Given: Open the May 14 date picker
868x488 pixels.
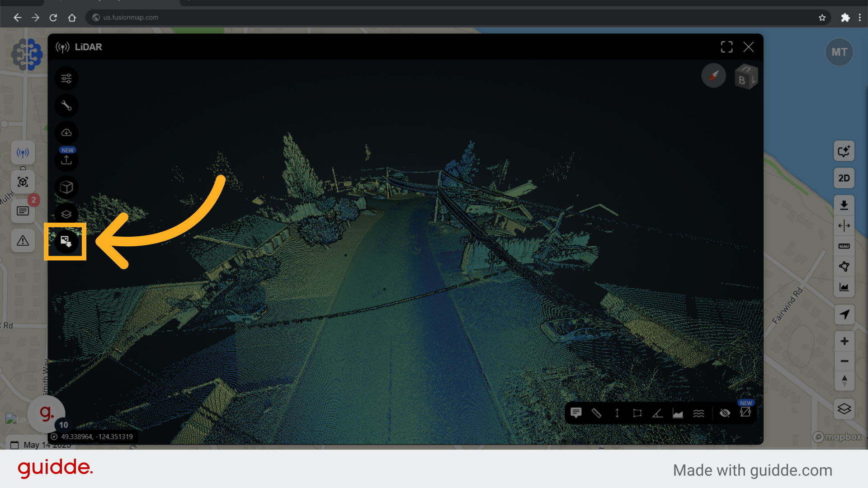Looking at the screenshot, I should [x=41, y=445].
